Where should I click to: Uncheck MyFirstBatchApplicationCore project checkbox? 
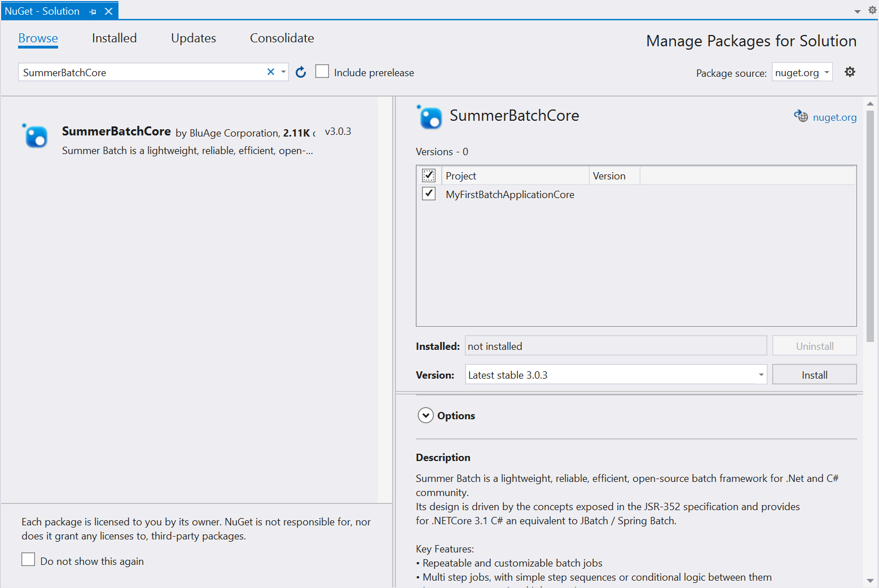coord(429,194)
